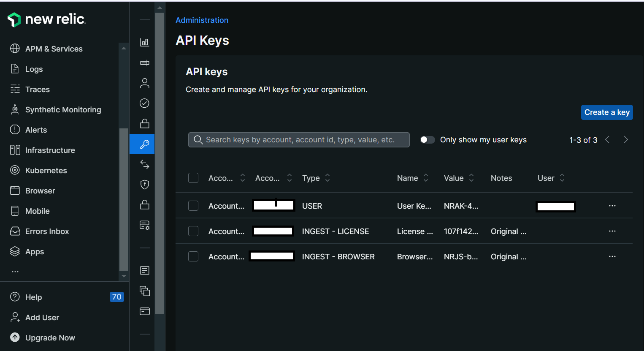
Task: Open APM & Services globe icon
Action: [x=15, y=49]
